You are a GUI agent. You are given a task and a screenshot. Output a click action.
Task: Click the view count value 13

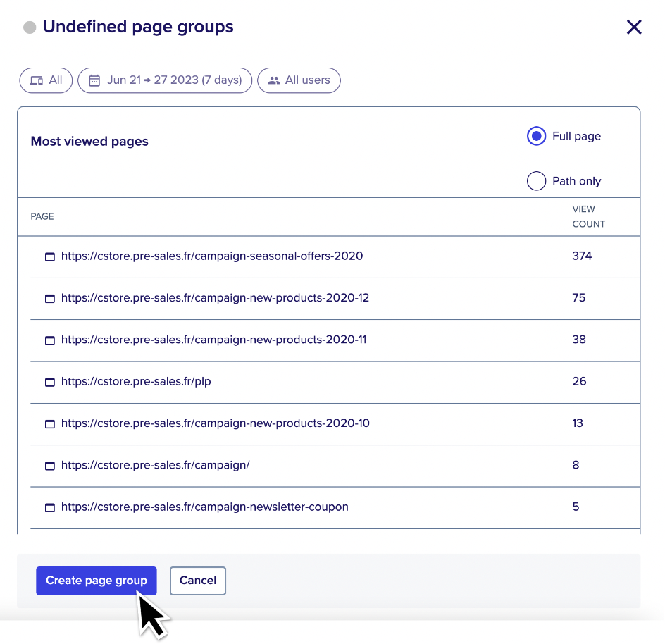click(x=577, y=423)
